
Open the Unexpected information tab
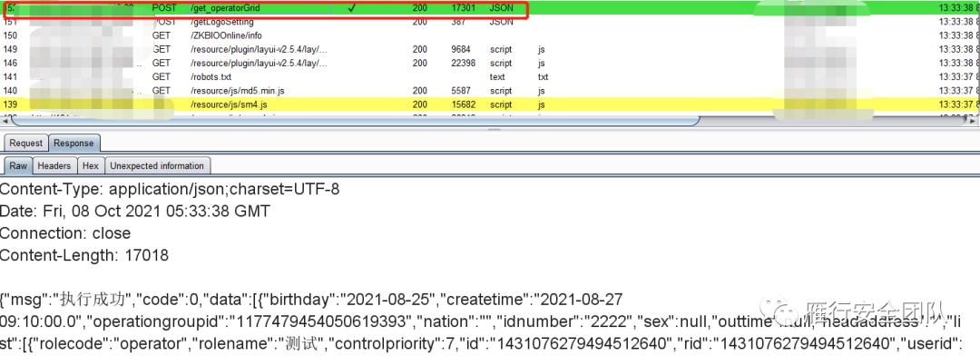coord(157,166)
